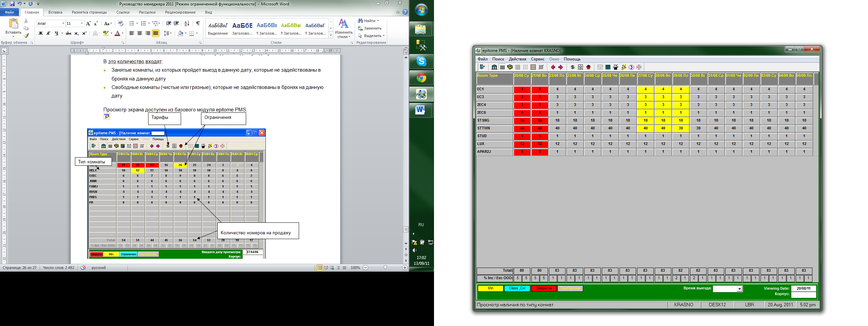
Task: Click the yellow lightning bolt icon in epitome PMS
Action: click(x=624, y=67)
